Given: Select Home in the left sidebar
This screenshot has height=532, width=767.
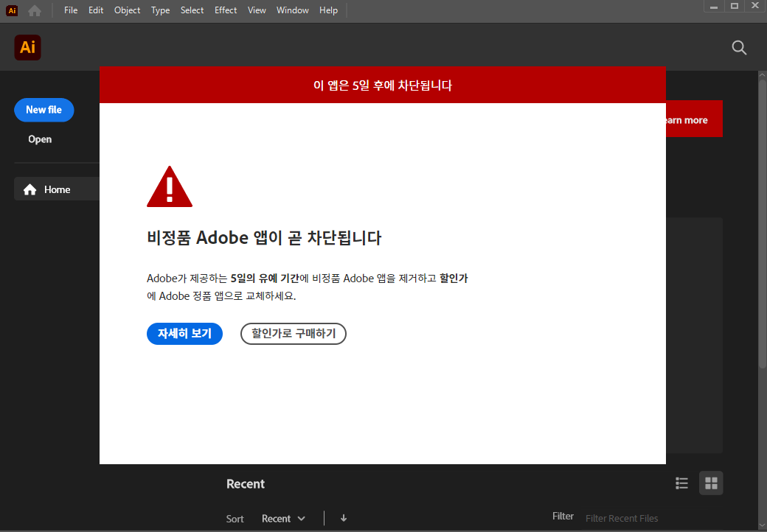Looking at the screenshot, I should coord(57,189).
